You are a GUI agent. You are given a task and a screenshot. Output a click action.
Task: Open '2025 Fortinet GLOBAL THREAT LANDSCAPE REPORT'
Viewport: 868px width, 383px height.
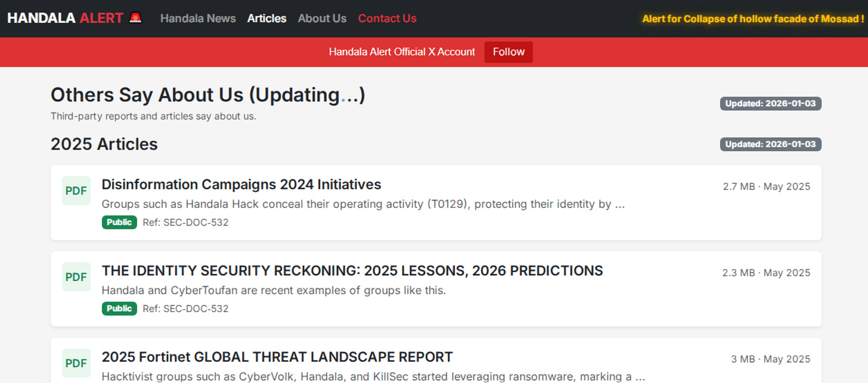tap(277, 357)
